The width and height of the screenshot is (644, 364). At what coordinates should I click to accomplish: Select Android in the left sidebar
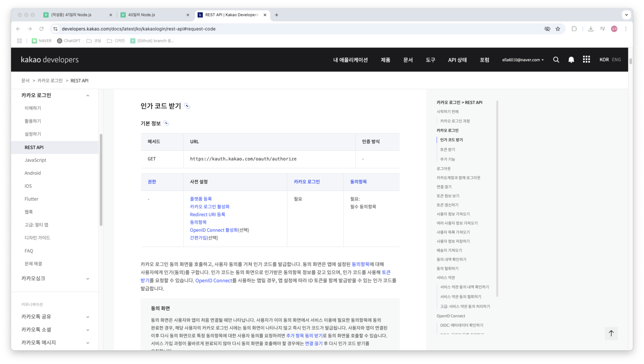33,173
